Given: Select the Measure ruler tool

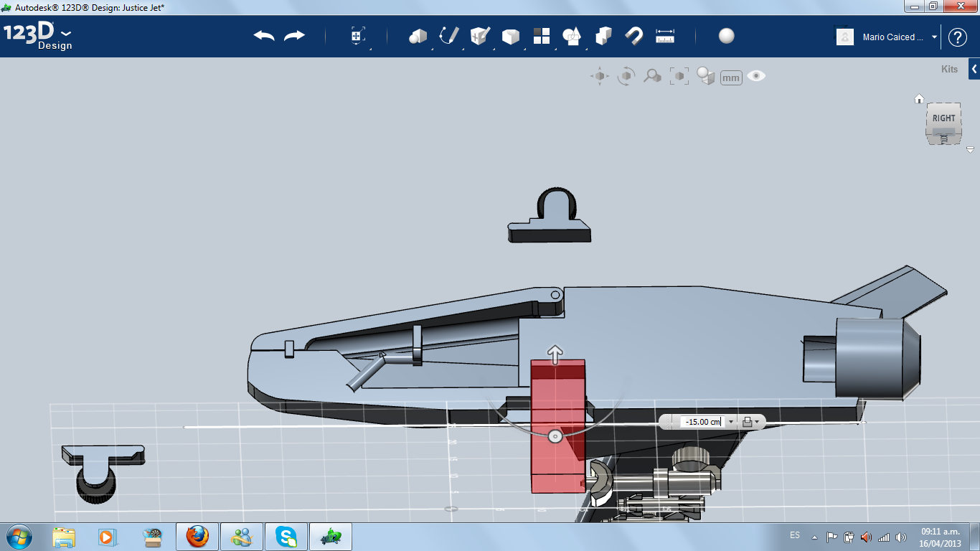Looking at the screenshot, I should point(665,36).
